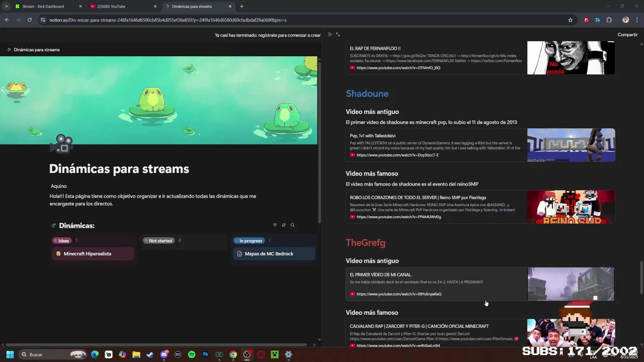Image resolution: width=644 pixels, height=362 pixels.
Task: Open Opera browser from taskbar
Action: tap(261, 354)
